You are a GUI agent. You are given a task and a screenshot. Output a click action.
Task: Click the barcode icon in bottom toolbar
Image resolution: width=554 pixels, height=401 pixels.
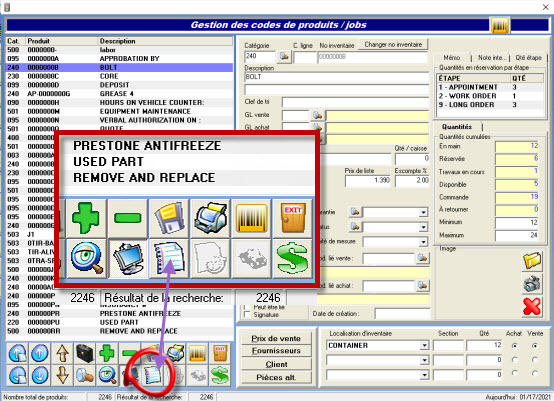tap(198, 353)
